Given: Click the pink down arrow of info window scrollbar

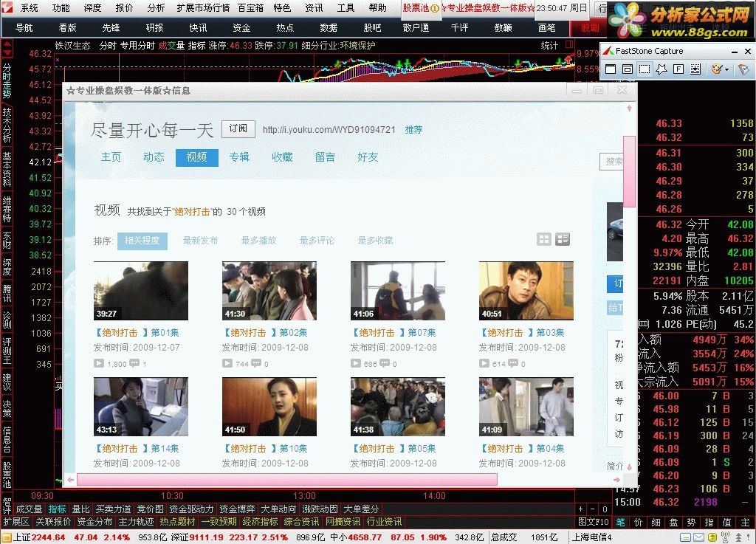Looking at the screenshot, I should click(629, 466).
